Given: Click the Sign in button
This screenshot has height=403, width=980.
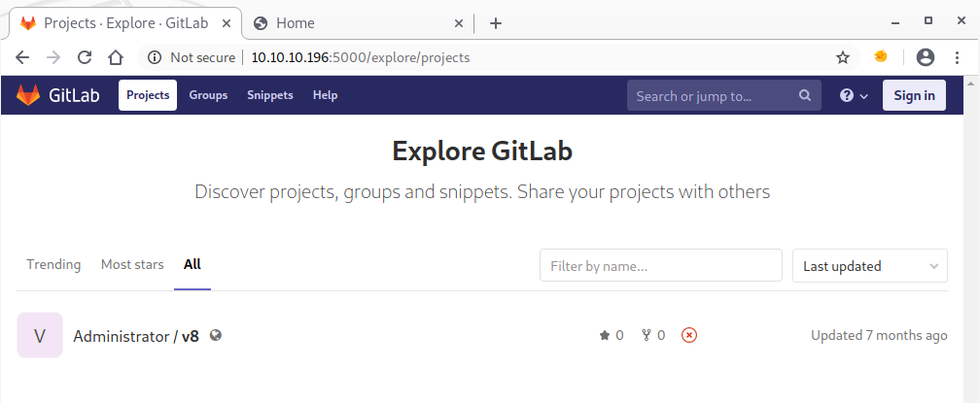Looking at the screenshot, I should point(914,95).
